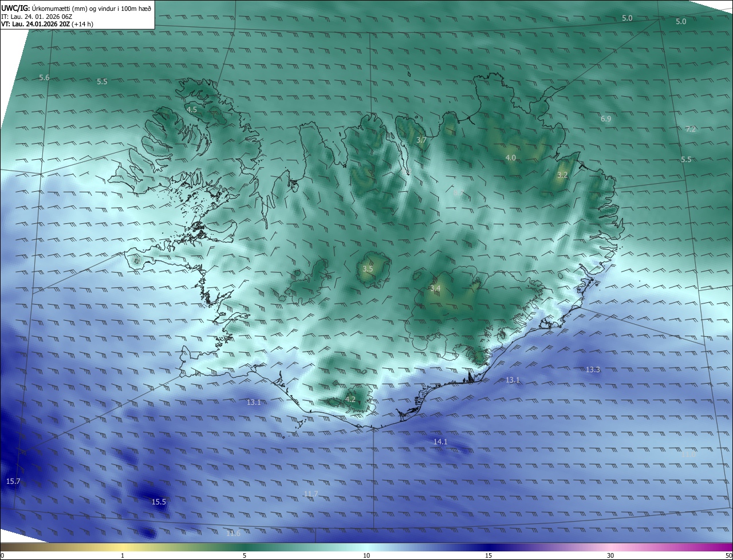Image resolution: width=733 pixels, height=560 pixels.
Task: Click the 50 tick on the color scale
Action: (728, 555)
